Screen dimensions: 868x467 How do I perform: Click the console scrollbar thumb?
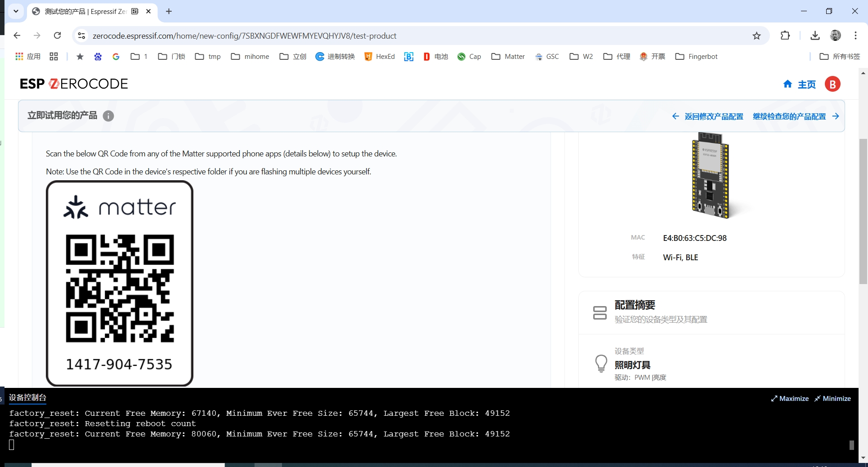851,445
